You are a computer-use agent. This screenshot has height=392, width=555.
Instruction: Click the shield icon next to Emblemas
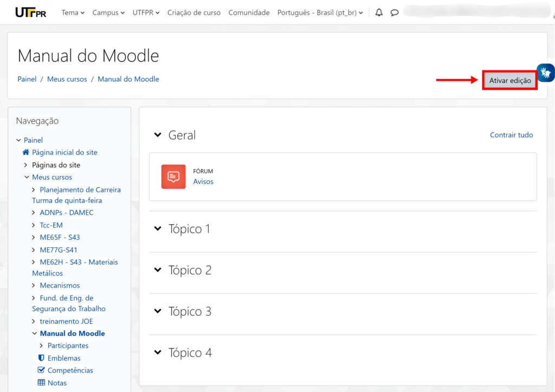coord(41,358)
